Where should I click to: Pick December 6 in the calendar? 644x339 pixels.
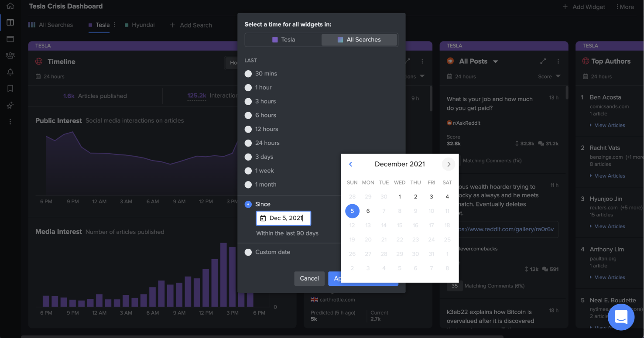pyautogui.click(x=368, y=211)
